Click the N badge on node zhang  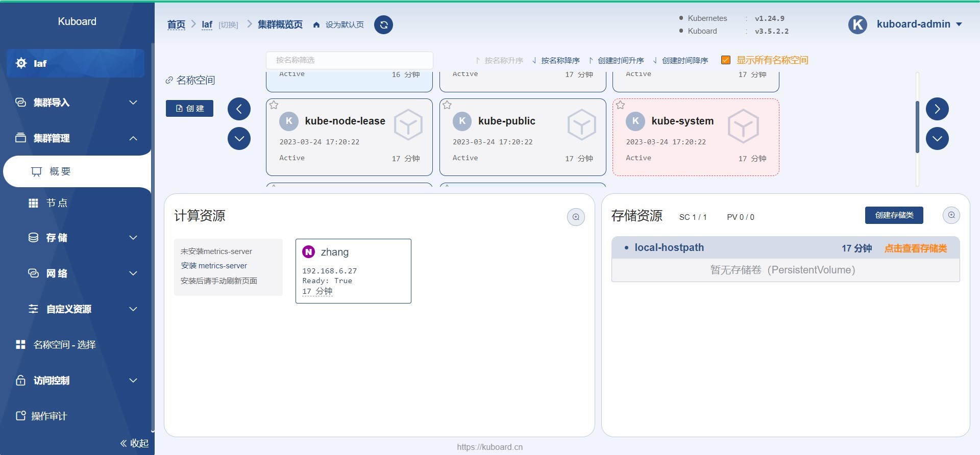pos(308,252)
